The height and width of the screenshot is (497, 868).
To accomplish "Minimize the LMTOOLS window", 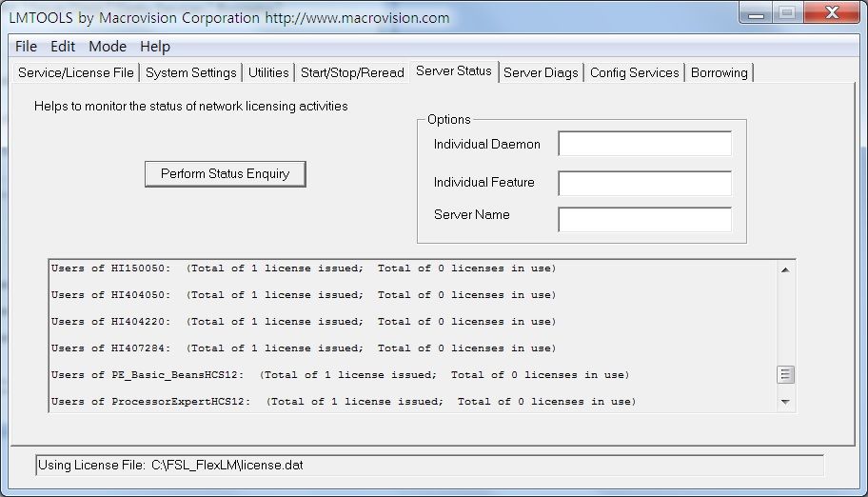I will click(756, 12).
